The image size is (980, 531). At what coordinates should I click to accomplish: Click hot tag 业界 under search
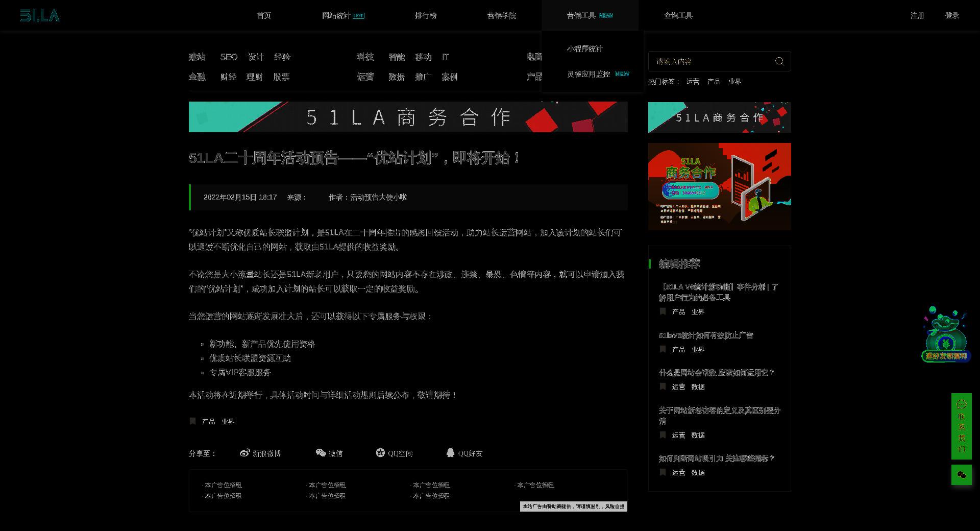coord(734,82)
